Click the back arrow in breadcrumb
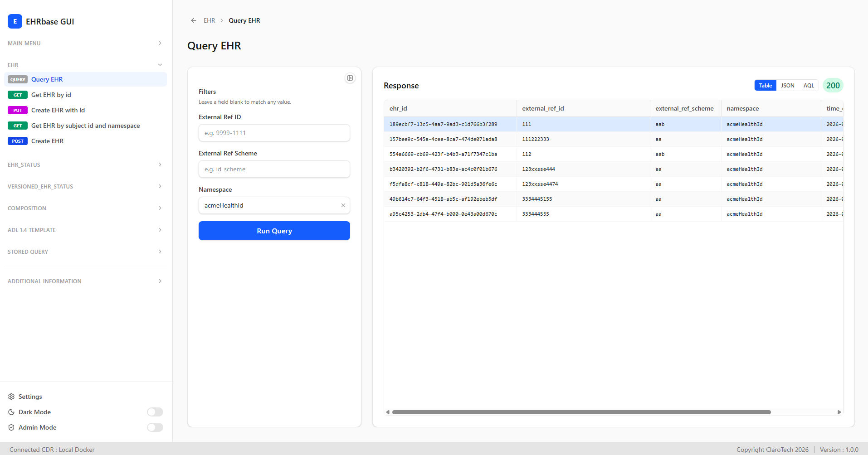The image size is (868, 455). tap(194, 20)
